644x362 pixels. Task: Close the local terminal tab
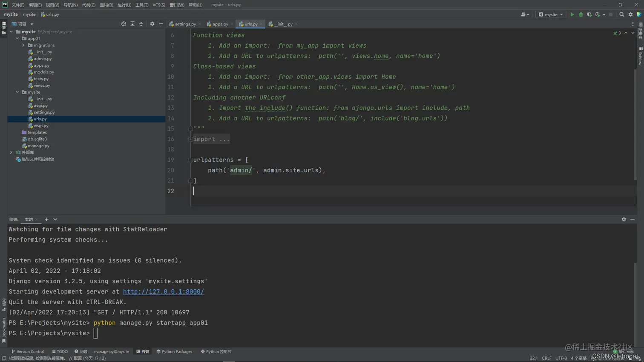tap(37, 219)
